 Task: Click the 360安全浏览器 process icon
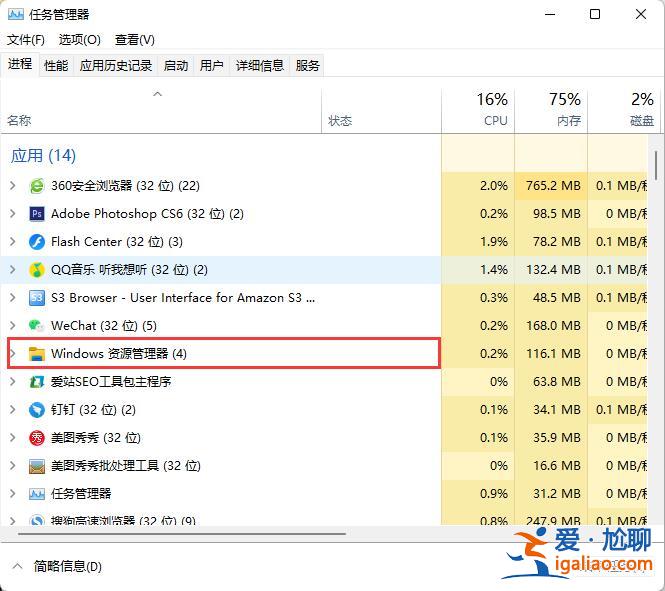pos(37,186)
